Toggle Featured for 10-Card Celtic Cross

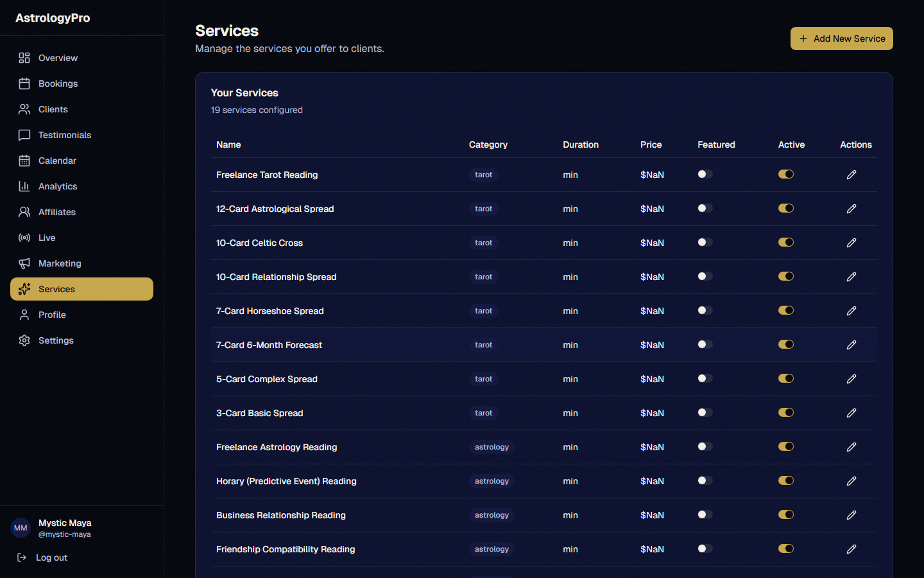pos(705,242)
